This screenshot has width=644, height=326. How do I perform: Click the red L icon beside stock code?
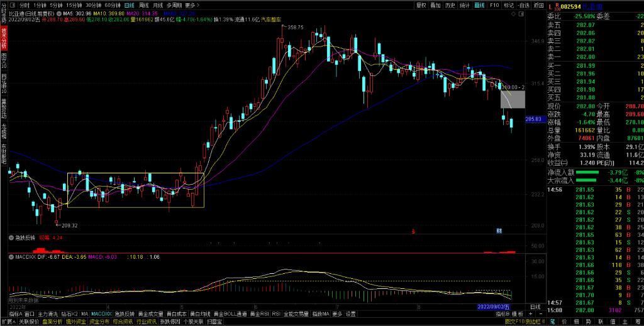tap(550, 5)
